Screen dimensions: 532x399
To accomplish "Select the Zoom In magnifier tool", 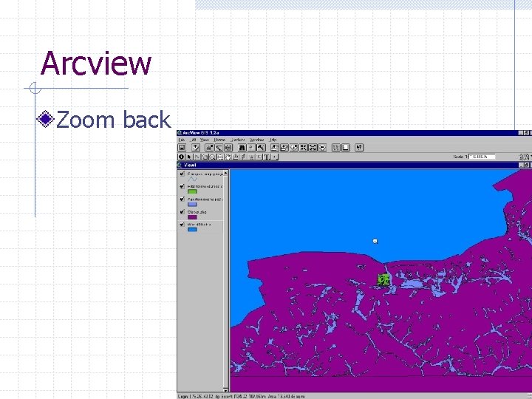I will [x=212, y=157].
